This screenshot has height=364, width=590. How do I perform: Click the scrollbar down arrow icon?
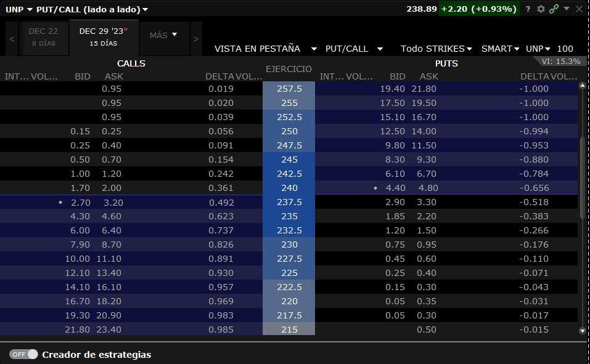coord(581,331)
